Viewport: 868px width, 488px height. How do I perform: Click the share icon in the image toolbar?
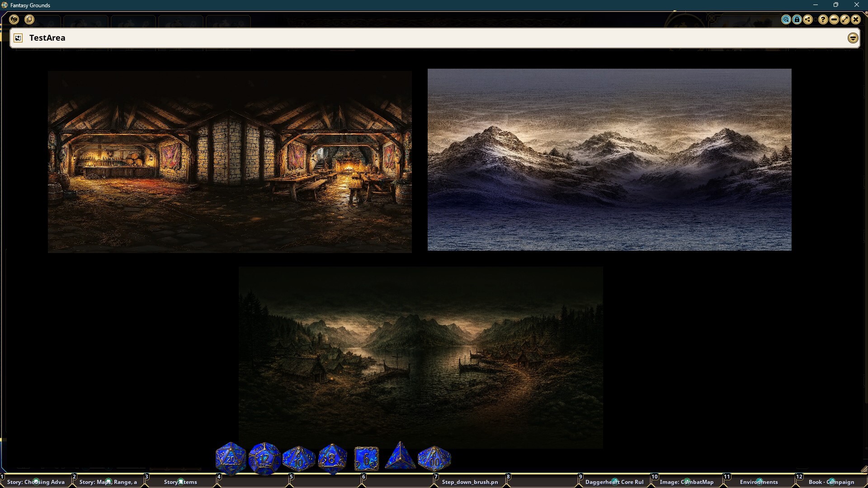[808, 19]
